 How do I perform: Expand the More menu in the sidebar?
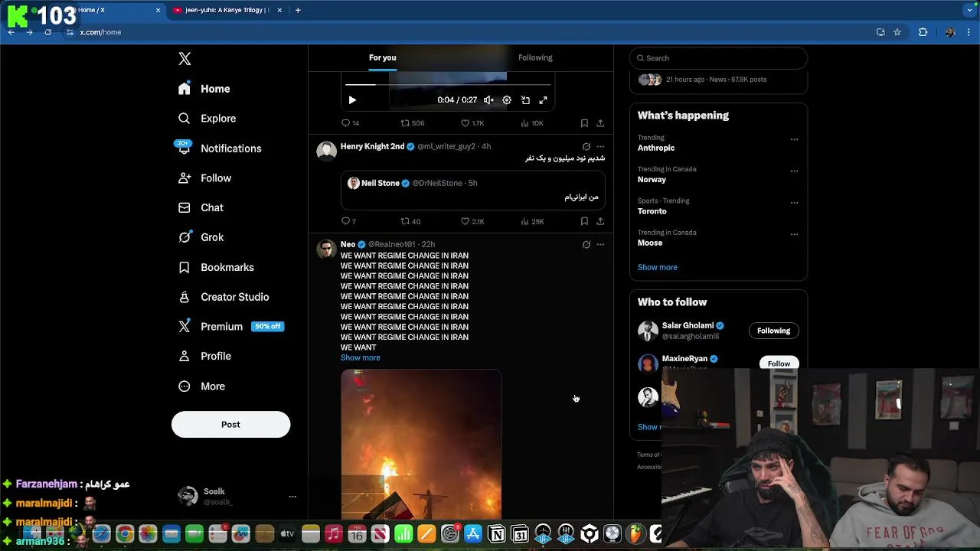pyautogui.click(x=201, y=386)
